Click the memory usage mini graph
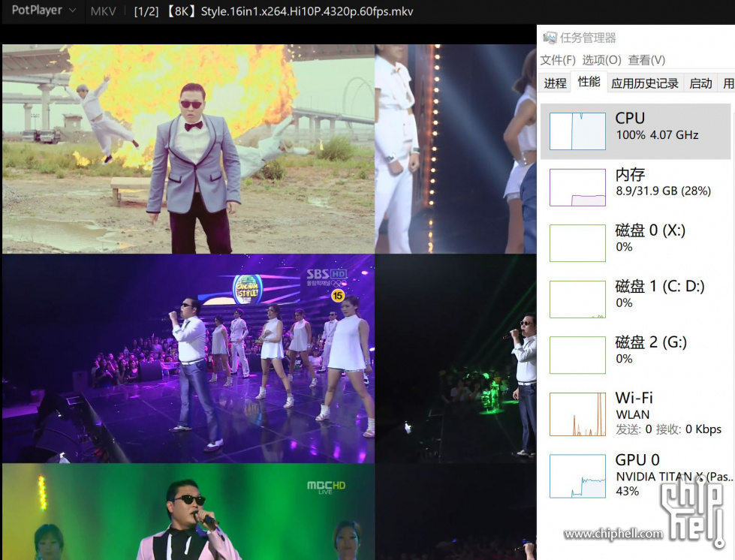Viewport: 735px width, 560px height. pyautogui.click(x=577, y=188)
